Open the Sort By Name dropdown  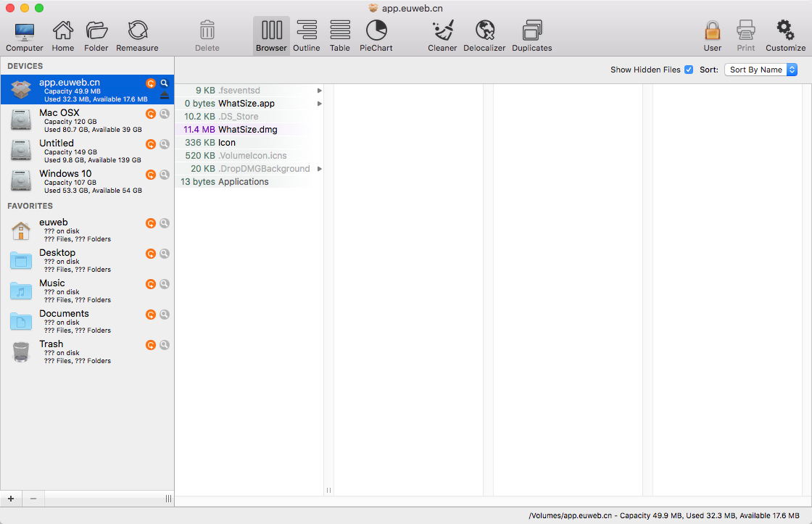coord(761,70)
